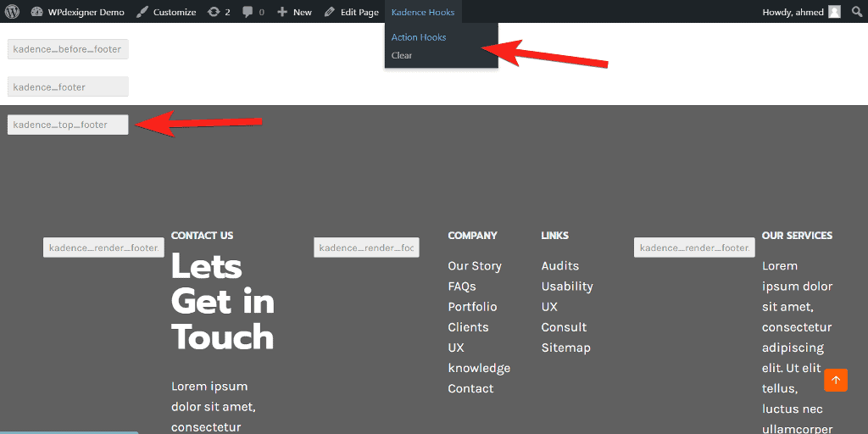
Task: Click the New content button
Action: tap(294, 12)
